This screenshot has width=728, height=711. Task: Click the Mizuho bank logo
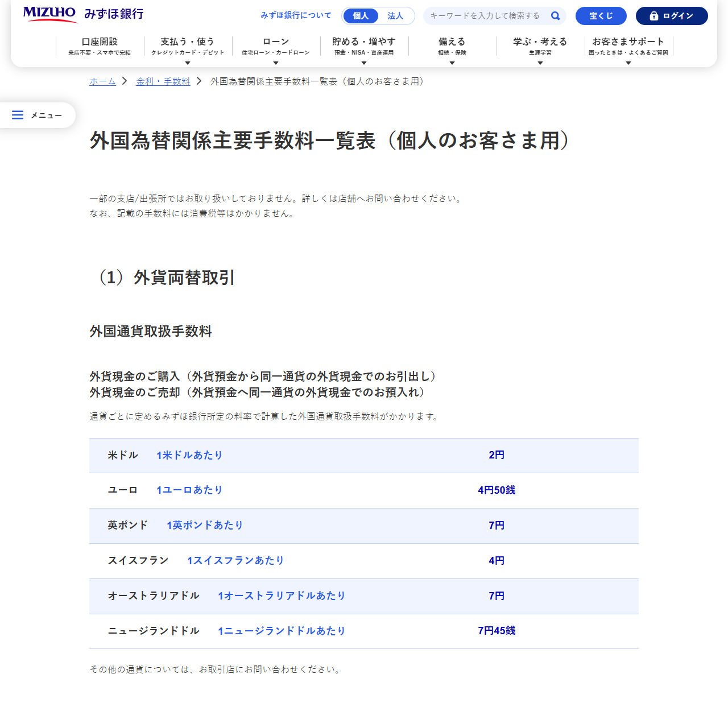(83, 14)
